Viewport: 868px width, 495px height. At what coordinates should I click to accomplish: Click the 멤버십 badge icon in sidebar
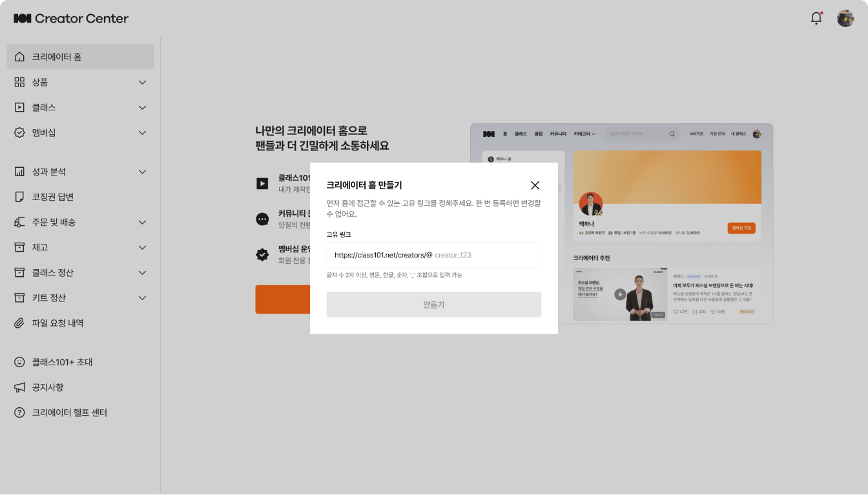pyautogui.click(x=19, y=132)
